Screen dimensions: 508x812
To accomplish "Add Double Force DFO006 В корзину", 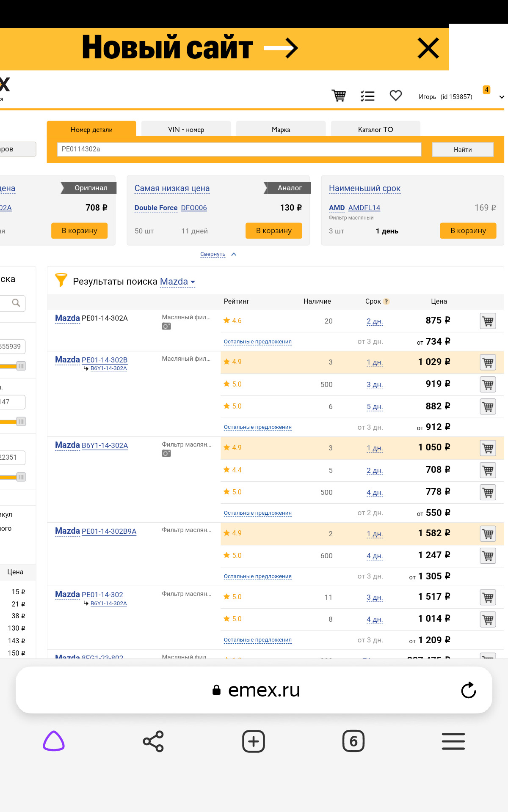I will coord(273,230).
